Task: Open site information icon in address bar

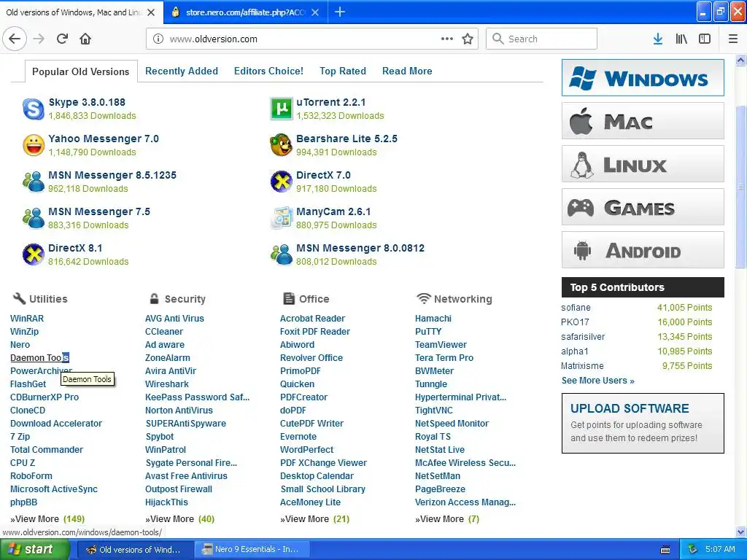Action: [158, 39]
